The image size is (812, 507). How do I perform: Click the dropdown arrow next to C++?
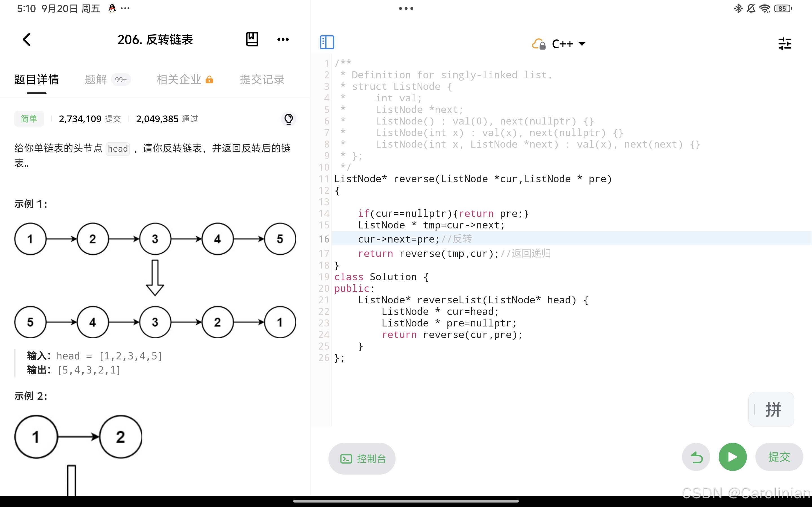point(582,44)
